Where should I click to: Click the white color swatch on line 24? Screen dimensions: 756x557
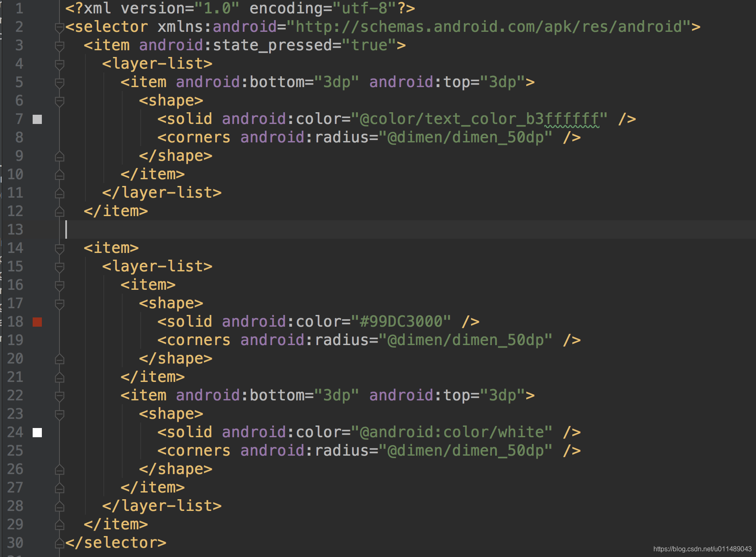pos(37,433)
